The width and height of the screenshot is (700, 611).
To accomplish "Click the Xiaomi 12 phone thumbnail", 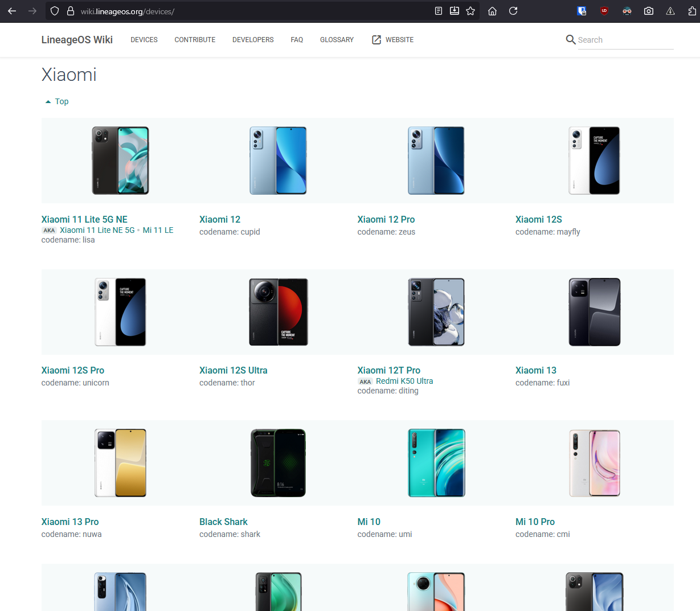I will pos(279,161).
